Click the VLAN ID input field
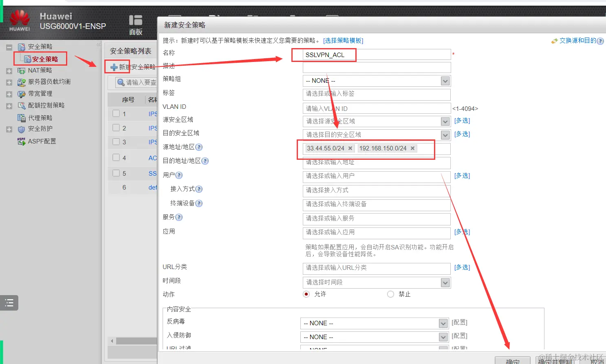Viewport: 606px width, 364px height. tap(377, 108)
